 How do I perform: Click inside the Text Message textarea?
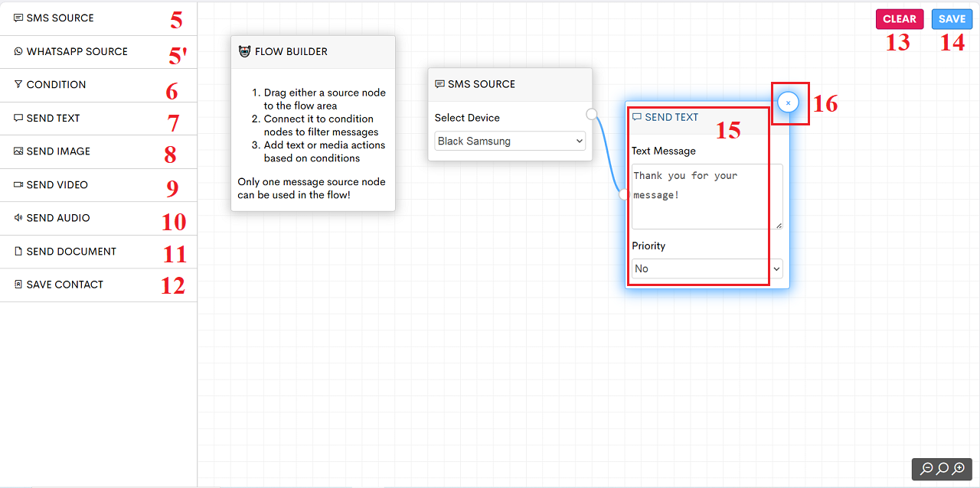pos(707,197)
